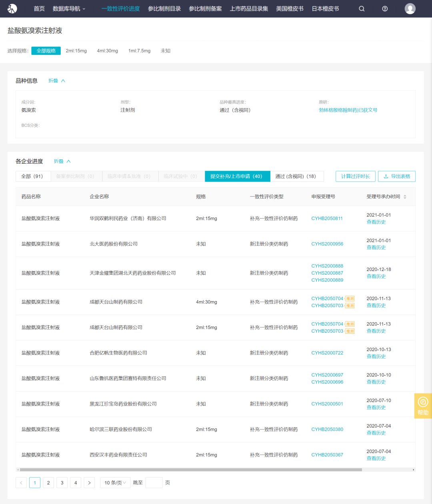Click 山东鲁抗医药集团赛特有限责任公司 company cell
432x504 pixels.
pyautogui.click(x=128, y=378)
